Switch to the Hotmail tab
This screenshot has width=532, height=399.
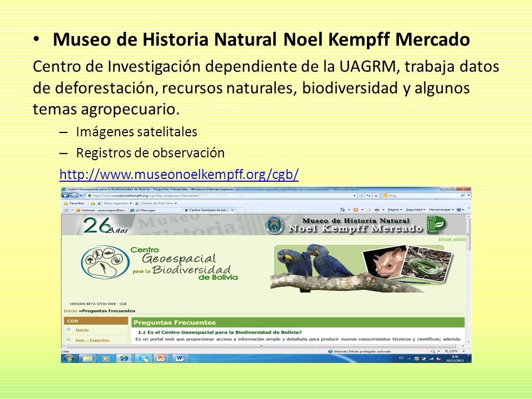click(101, 211)
